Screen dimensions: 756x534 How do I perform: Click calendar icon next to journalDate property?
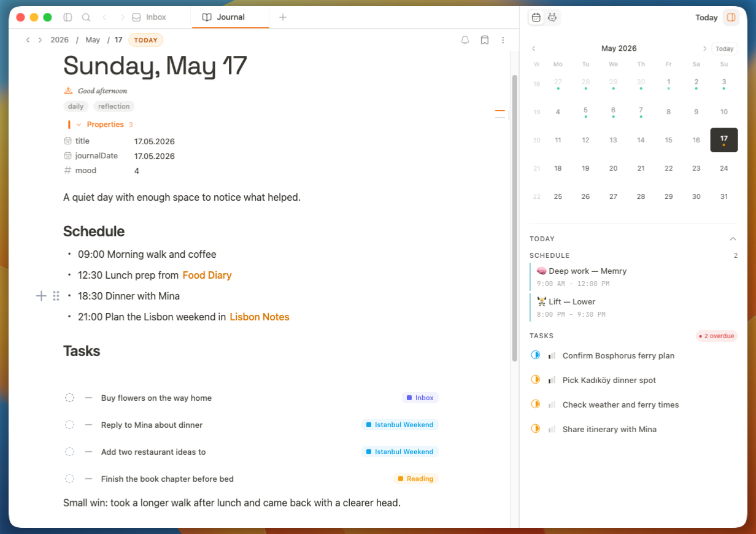point(67,156)
